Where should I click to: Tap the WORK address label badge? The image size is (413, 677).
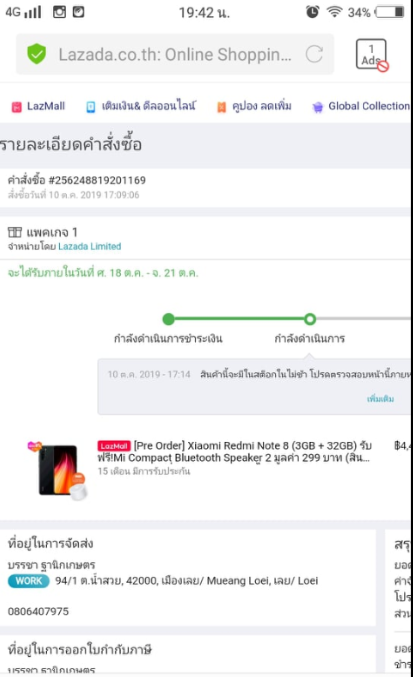point(28,581)
